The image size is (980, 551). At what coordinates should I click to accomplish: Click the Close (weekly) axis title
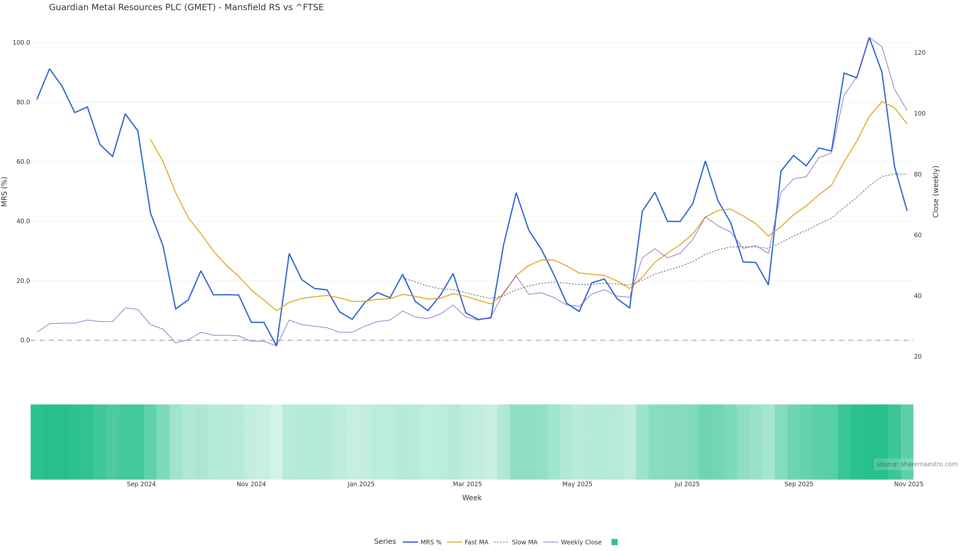click(936, 192)
